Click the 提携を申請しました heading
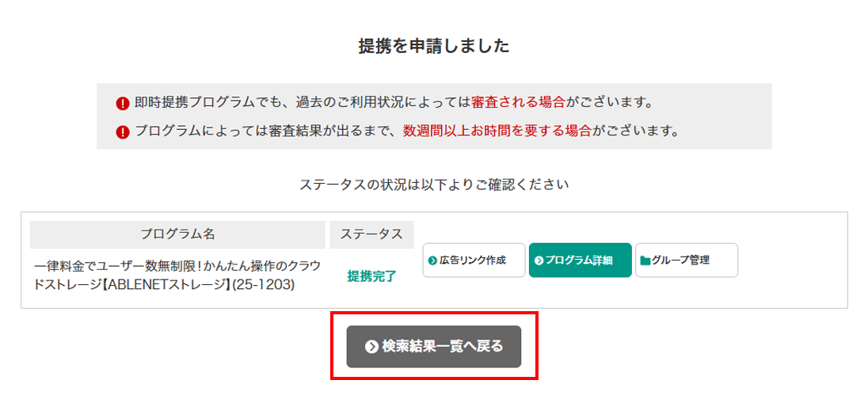Image resolution: width=868 pixels, height=403 pixels. tap(434, 46)
